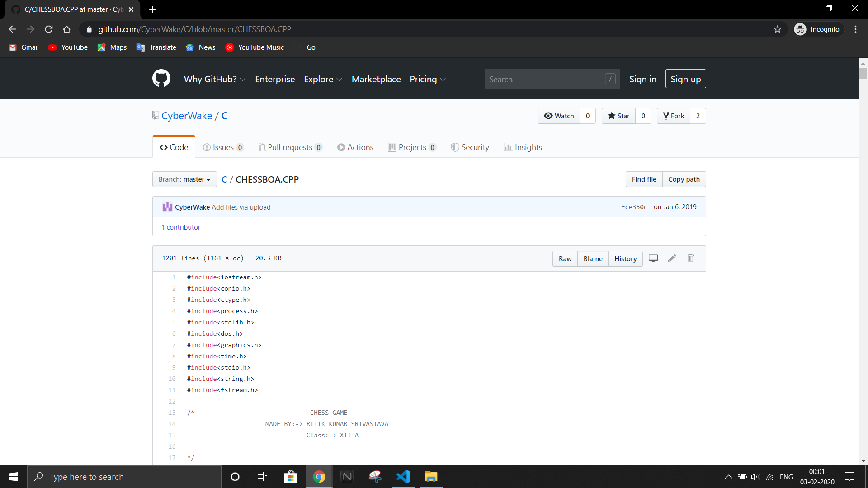Click the Sign up button
The height and width of the screenshot is (488, 868).
click(x=685, y=79)
